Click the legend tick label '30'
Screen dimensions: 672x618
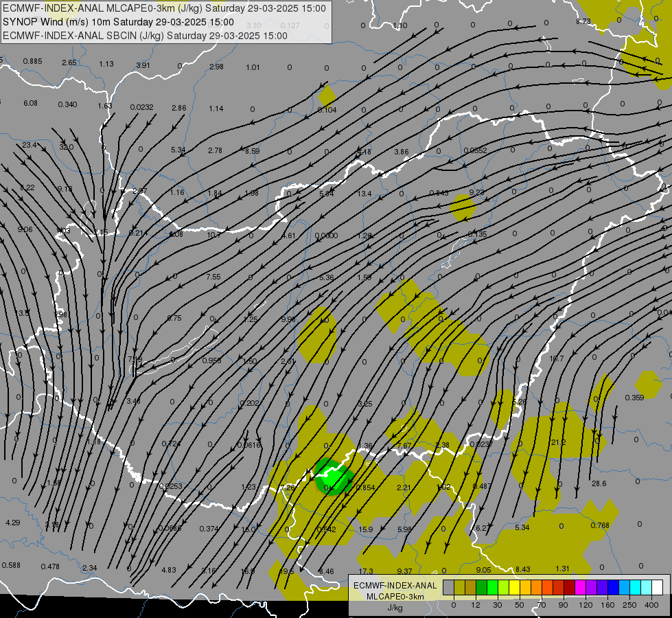(498, 605)
